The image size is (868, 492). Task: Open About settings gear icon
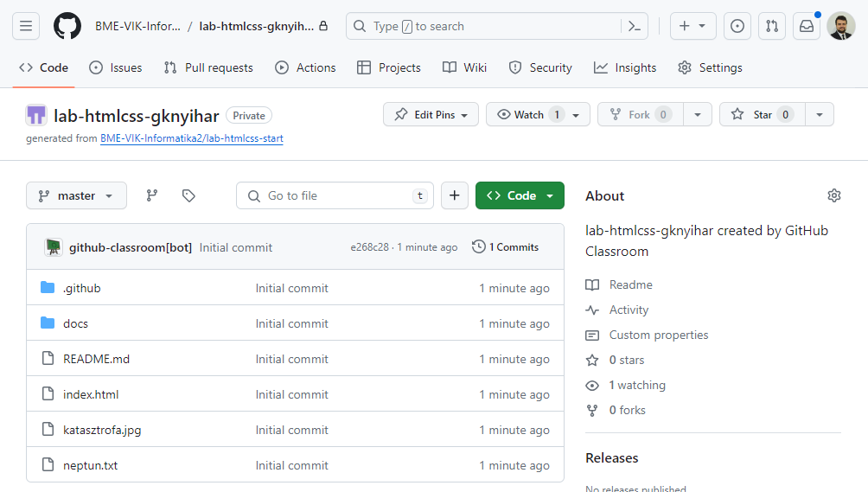click(x=833, y=195)
